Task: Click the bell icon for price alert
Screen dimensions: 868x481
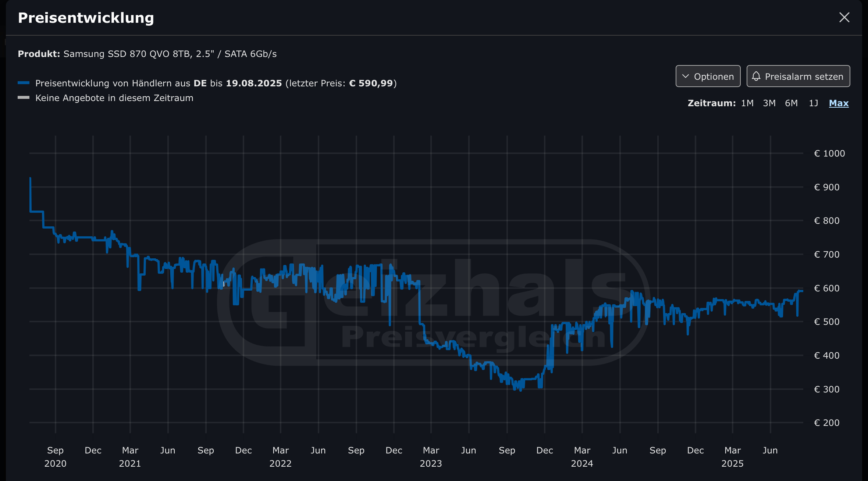Action: coord(756,76)
